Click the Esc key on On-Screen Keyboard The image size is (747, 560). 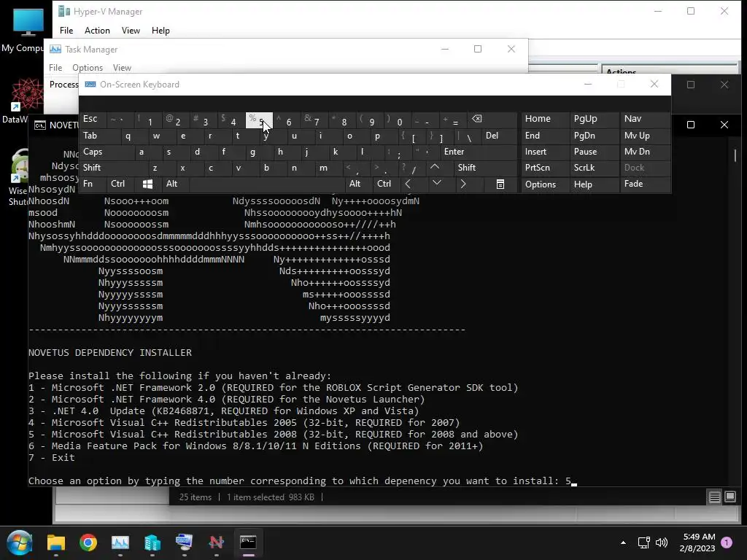click(x=93, y=119)
